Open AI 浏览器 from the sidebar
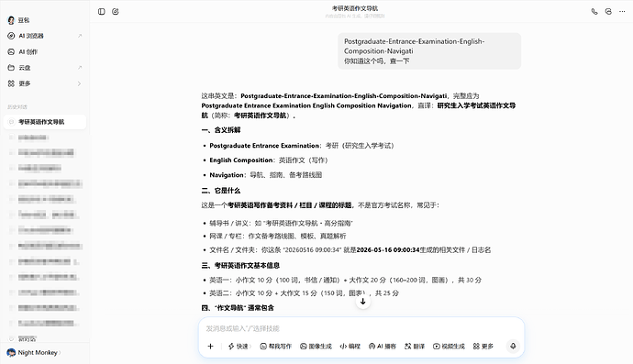This screenshot has height=364, width=633. pyautogui.click(x=45, y=36)
